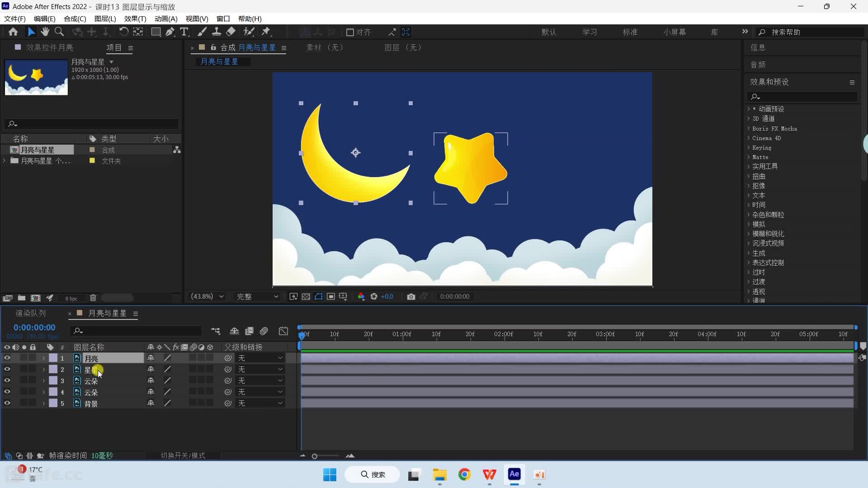Open the 文件(F) menu
This screenshot has width=868, height=488.
point(15,19)
